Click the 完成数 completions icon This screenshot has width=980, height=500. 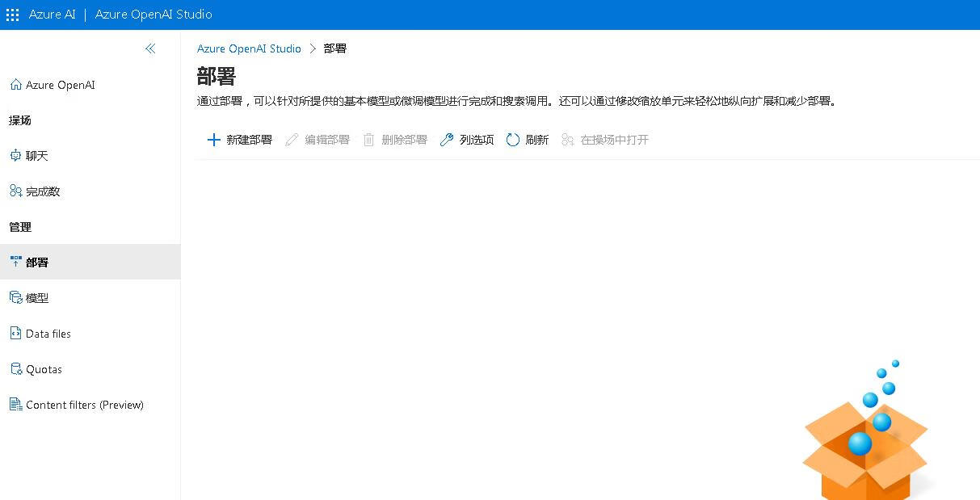(x=15, y=191)
